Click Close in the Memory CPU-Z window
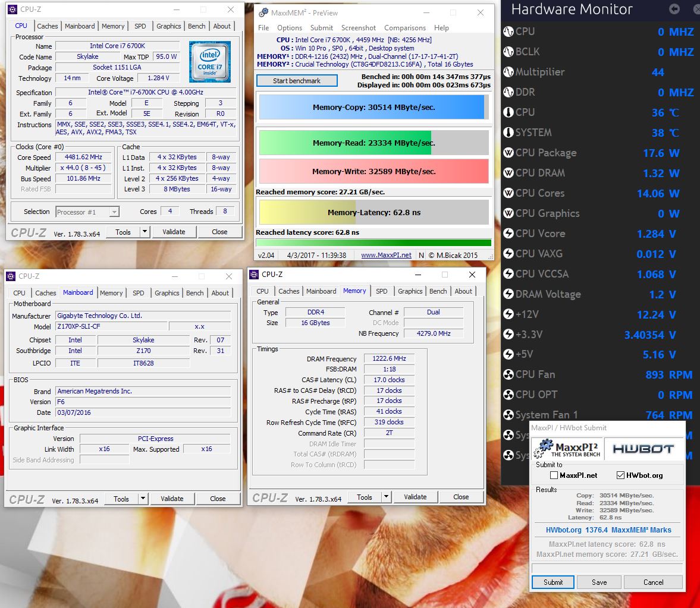Image resolution: width=700 pixels, height=608 pixels. pyautogui.click(x=461, y=497)
